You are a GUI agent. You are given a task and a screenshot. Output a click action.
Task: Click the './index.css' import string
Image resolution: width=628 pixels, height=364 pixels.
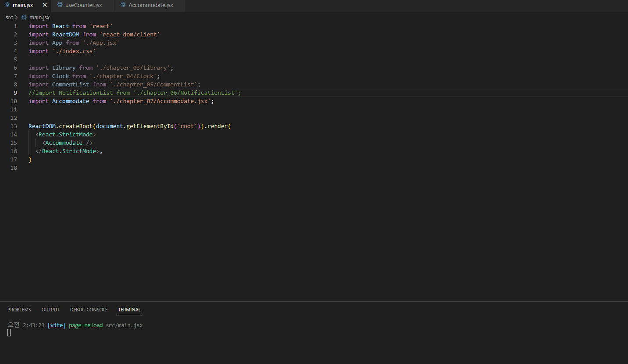(74, 51)
